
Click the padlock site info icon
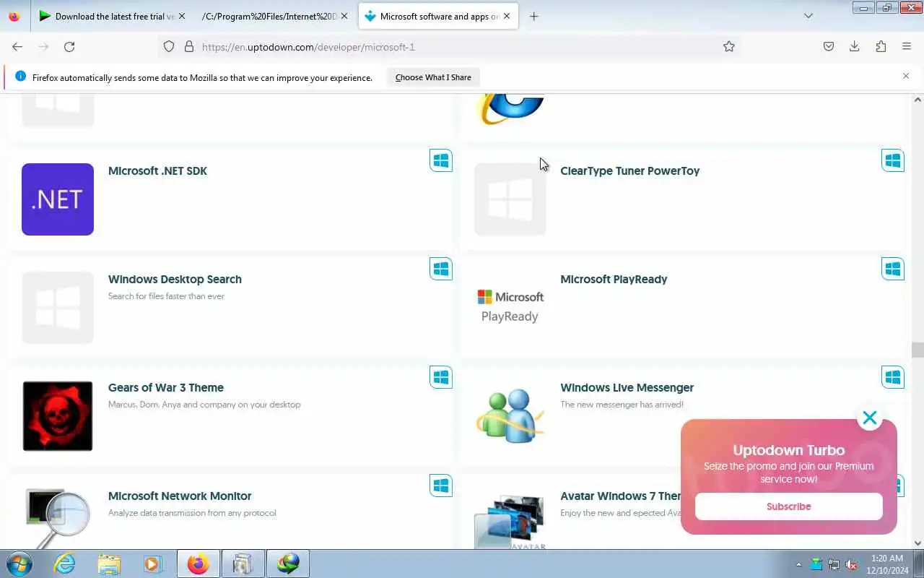click(x=189, y=46)
